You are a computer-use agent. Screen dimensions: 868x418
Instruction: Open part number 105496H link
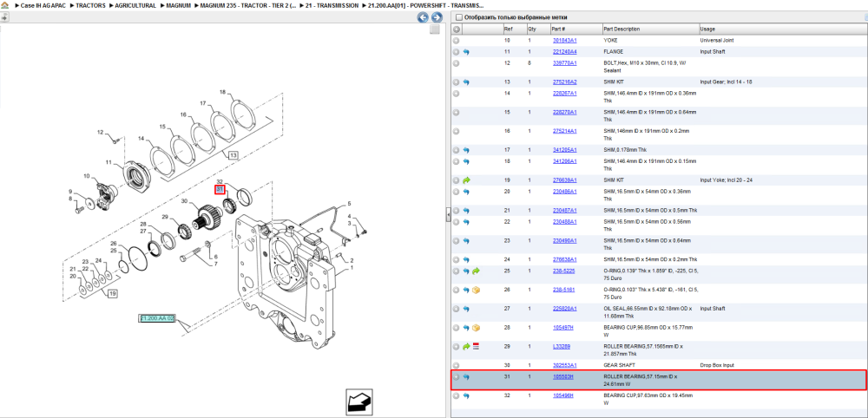coord(563,395)
